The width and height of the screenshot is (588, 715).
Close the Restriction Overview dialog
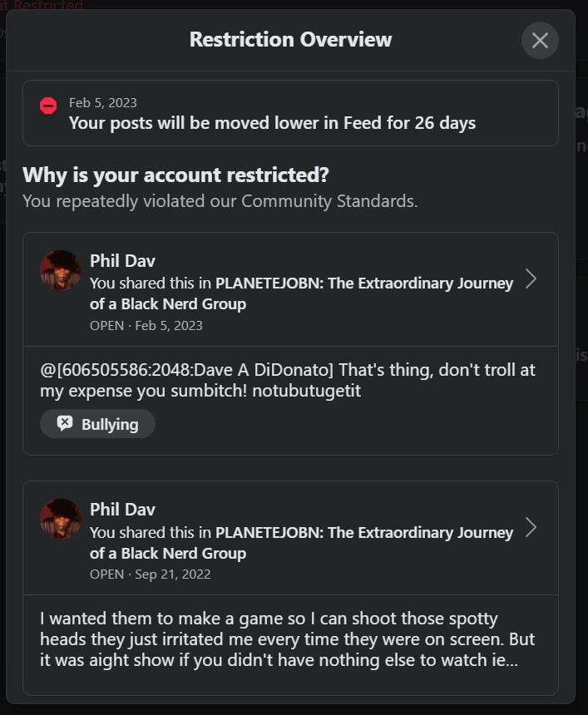pyautogui.click(x=540, y=40)
